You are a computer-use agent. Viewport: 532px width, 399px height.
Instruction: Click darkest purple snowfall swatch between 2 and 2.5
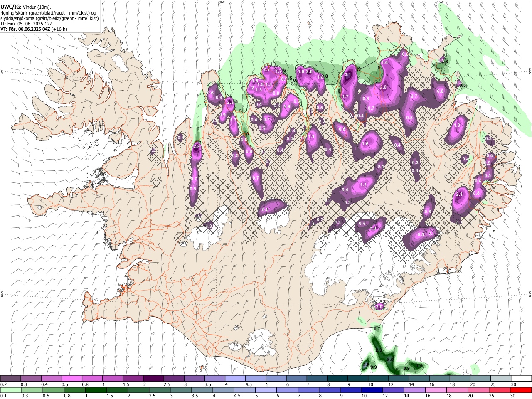coord(153,378)
